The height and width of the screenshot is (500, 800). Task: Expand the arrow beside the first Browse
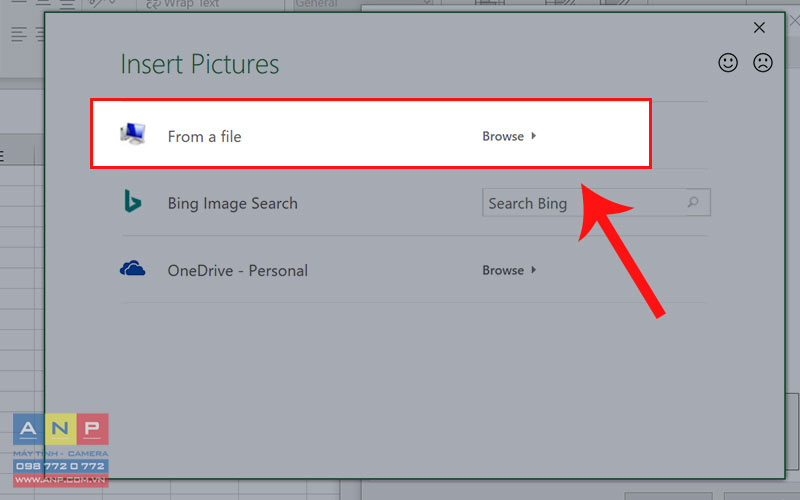534,136
